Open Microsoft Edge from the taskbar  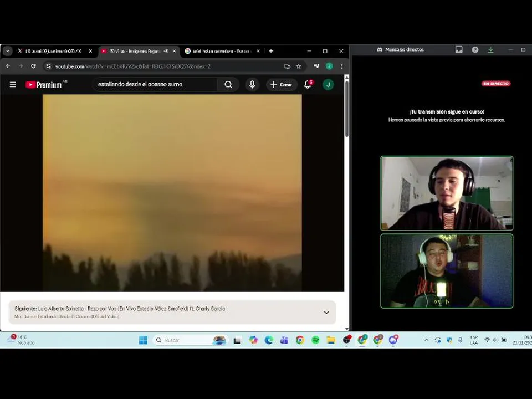pyautogui.click(x=269, y=340)
